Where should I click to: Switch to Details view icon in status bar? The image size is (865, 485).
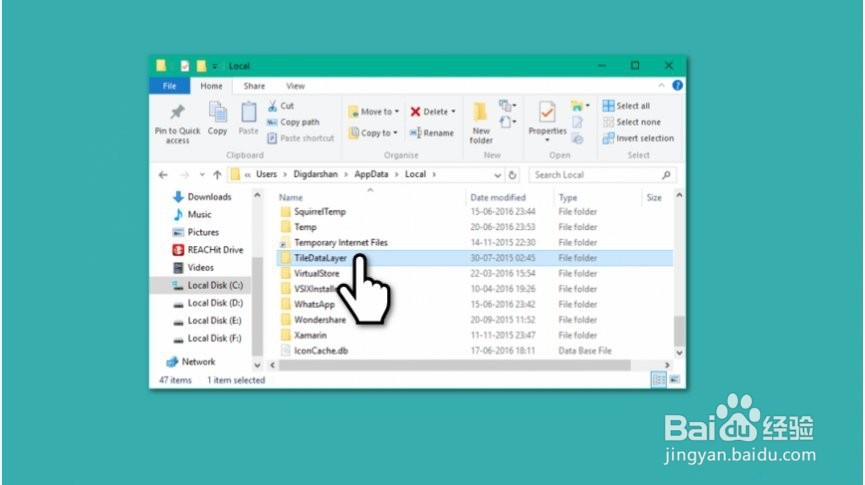pos(659,380)
